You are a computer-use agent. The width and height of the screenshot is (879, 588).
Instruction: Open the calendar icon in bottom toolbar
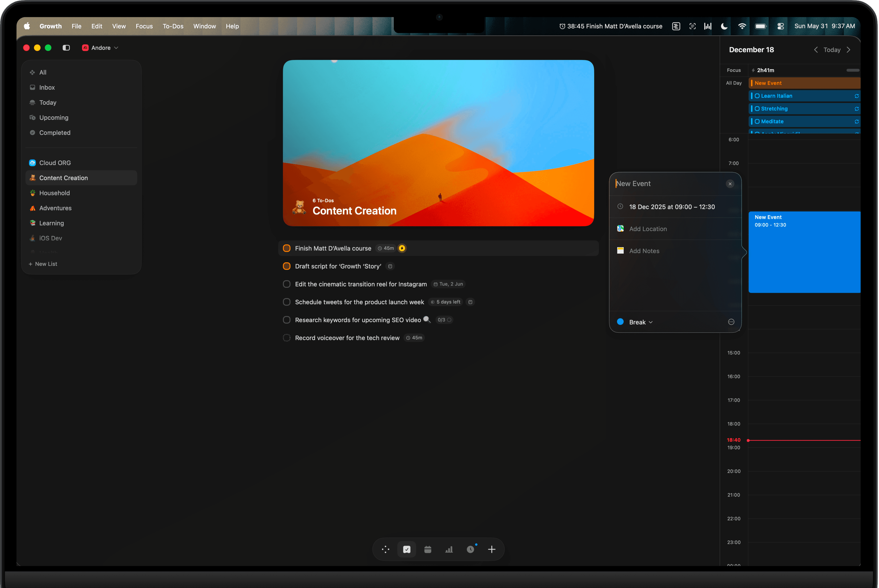(428, 549)
